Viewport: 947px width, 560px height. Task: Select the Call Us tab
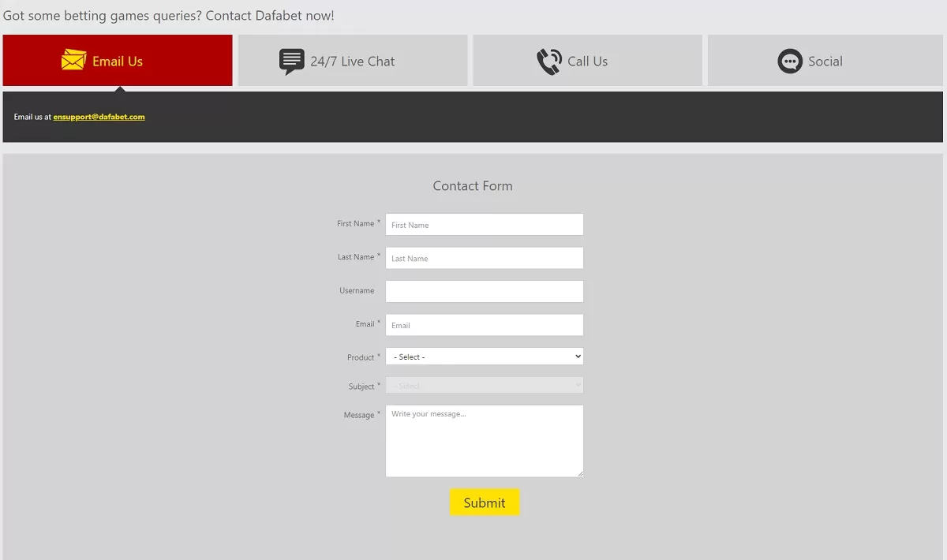click(x=587, y=60)
